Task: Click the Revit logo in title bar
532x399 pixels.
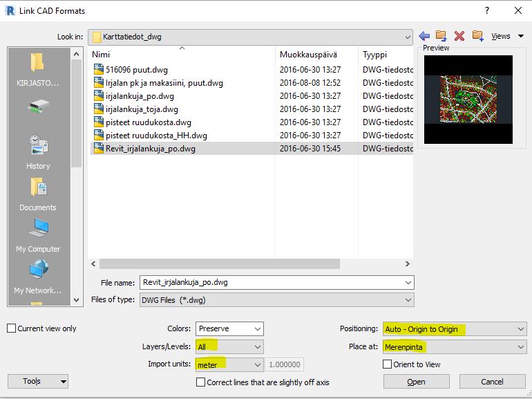Action: (x=10, y=10)
